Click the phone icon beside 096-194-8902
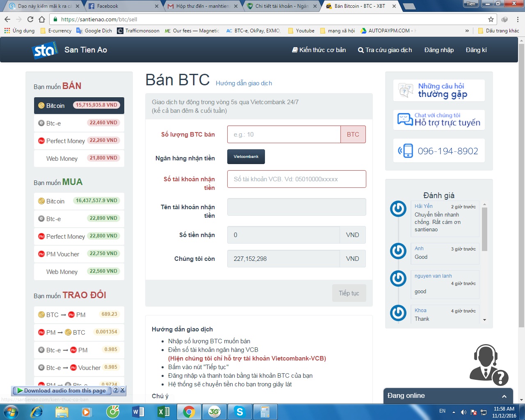 (406, 151)
